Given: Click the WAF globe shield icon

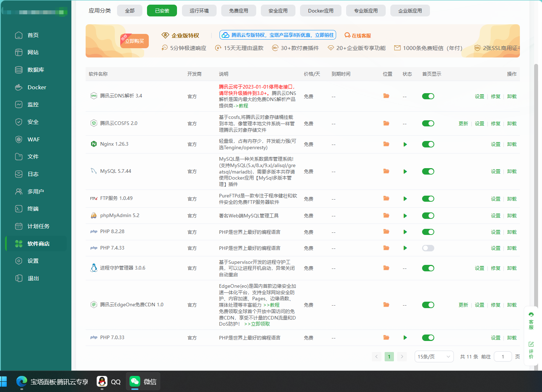Looking at the screenshot, I should [x=19, y=139].
